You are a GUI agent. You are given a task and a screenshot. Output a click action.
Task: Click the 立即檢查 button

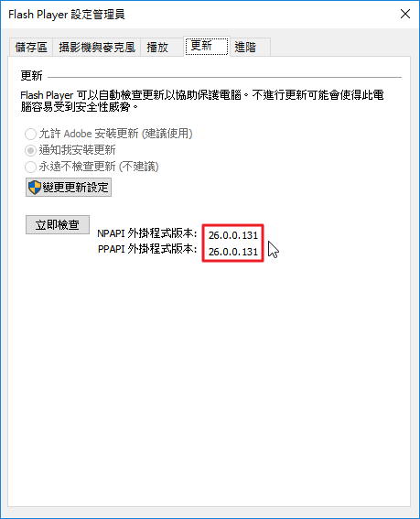[58, 225]
